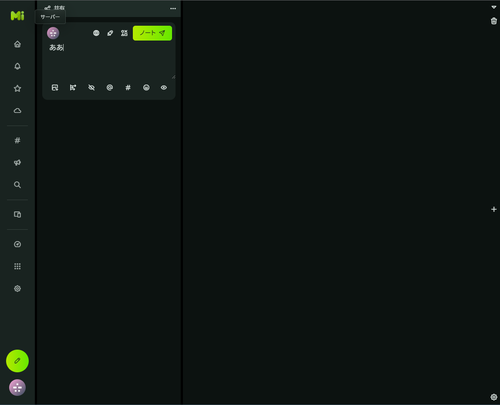Open favorites star in sidebar
This screenshot has width=500, height=405.
tap(17, 88)
